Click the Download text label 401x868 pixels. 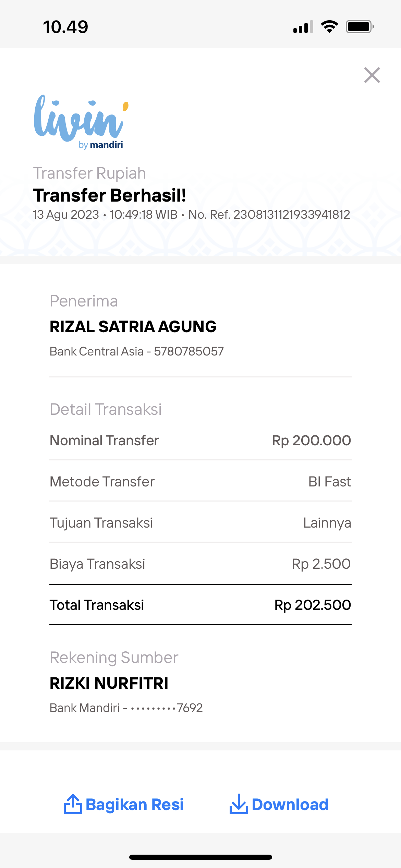point(290,805)
